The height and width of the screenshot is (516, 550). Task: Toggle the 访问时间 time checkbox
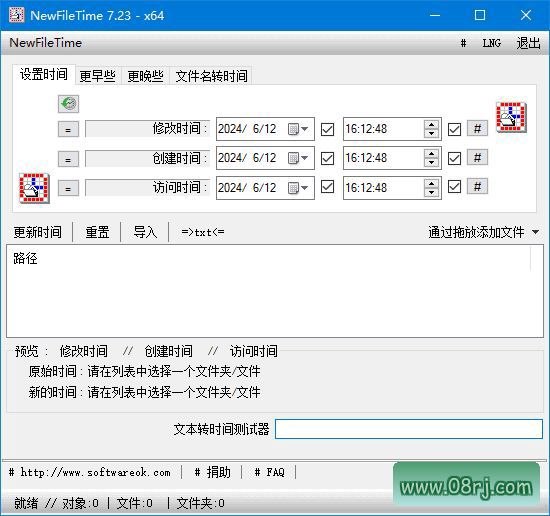click(x=454, y=187)
